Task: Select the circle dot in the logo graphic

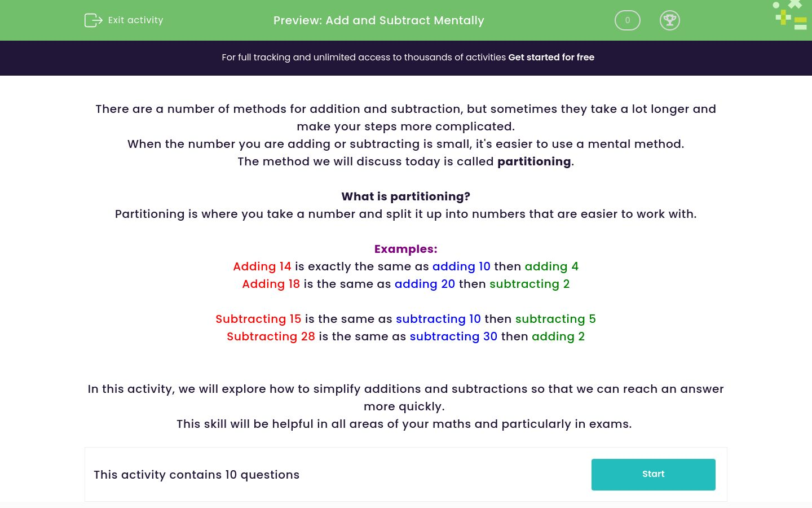Action: (x=775, y=5)
